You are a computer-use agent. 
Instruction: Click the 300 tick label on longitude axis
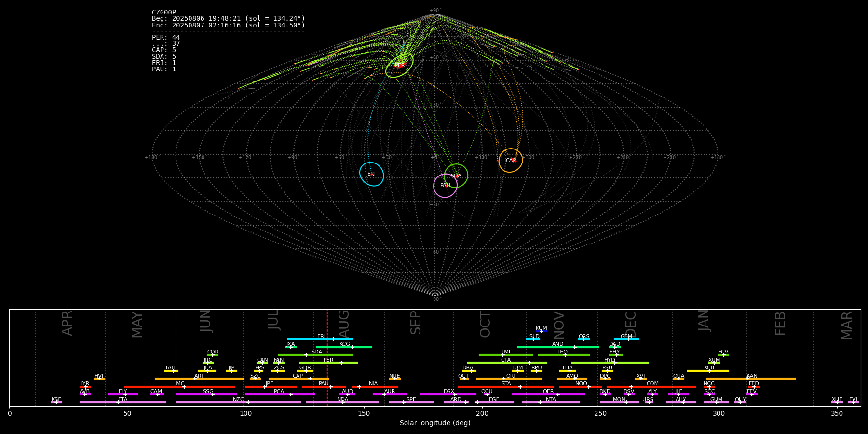click(719, 413)
